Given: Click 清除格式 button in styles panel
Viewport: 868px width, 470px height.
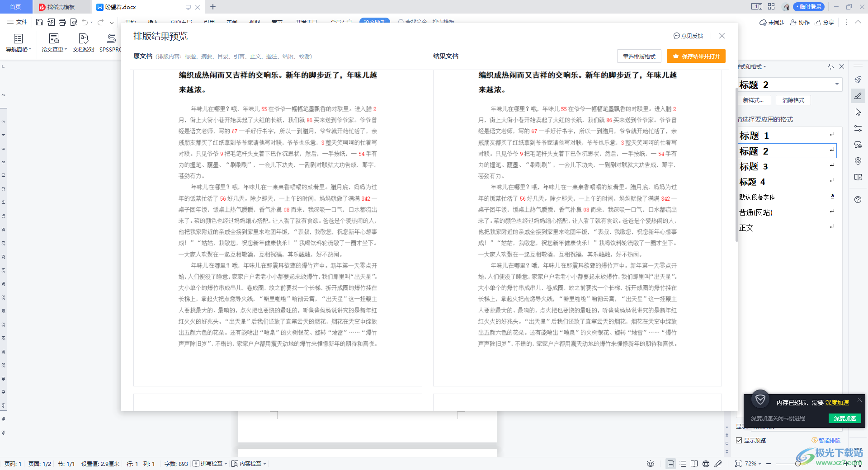Looking at the screenshot, I should 793,100.
